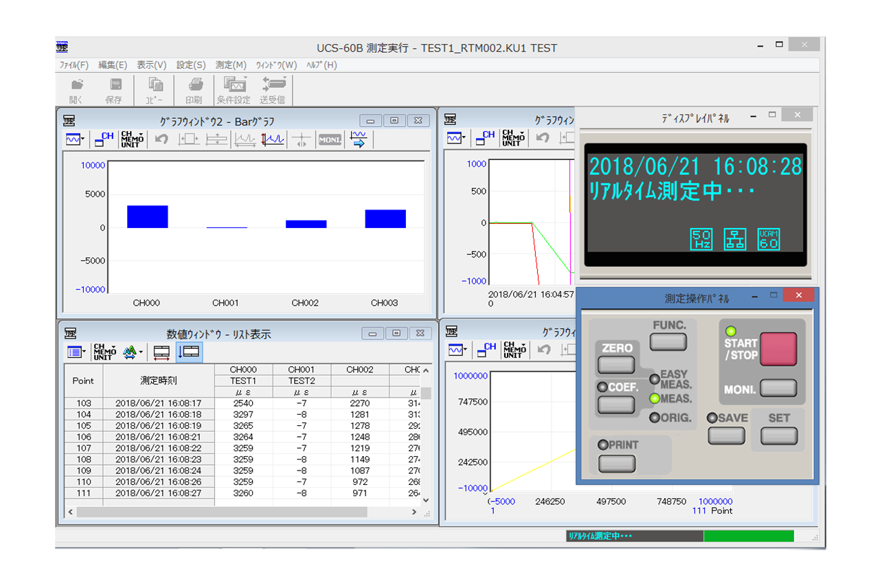
Task: Click UCAM 60 indicator icon on display panel
Action: pyautogui.click(x=769, y=239)
